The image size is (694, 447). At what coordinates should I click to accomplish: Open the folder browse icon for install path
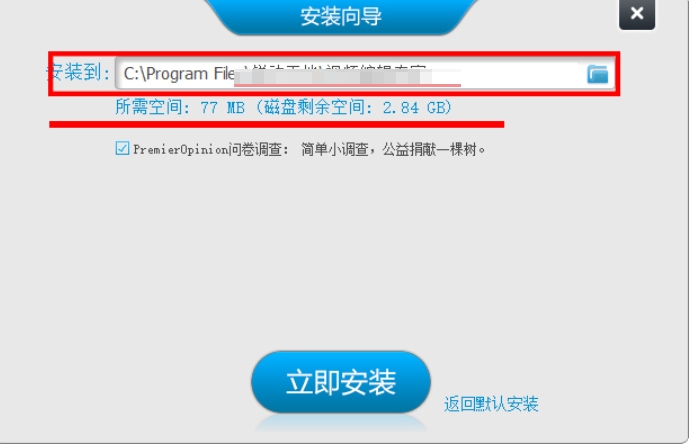pos(598,74)
